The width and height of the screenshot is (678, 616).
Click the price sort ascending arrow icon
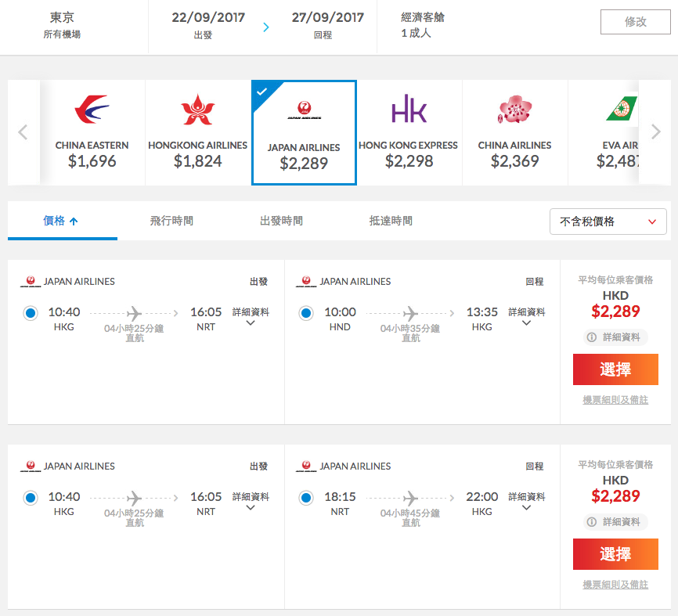(74, 222)
